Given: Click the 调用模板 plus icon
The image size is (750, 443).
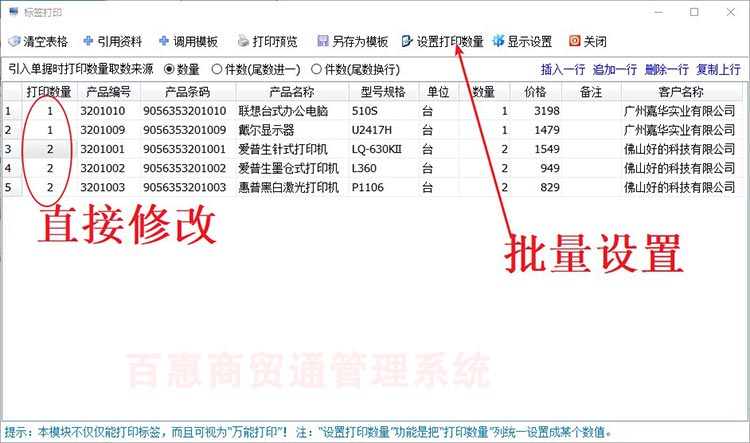Looking at the screenshot, I should [x=164, y=41].
